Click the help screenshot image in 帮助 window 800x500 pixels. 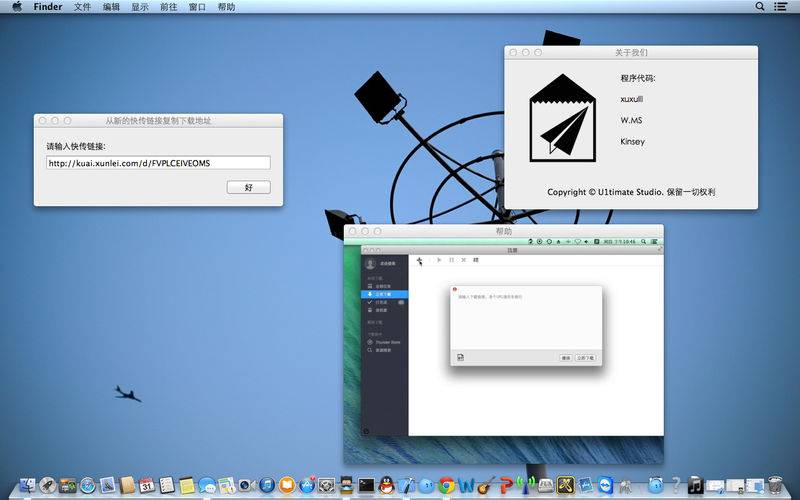(504, 351)
